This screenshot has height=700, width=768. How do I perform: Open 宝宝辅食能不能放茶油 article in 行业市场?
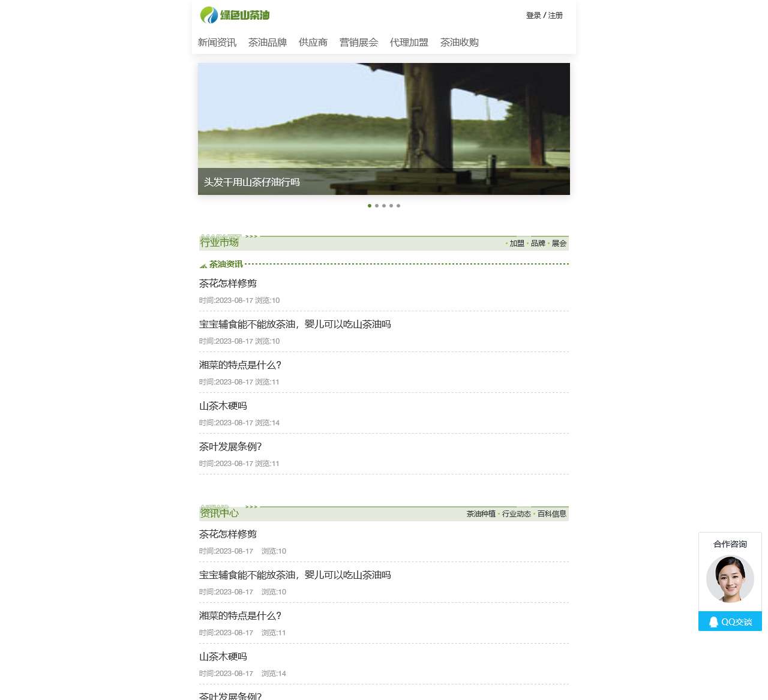[295, 325]
